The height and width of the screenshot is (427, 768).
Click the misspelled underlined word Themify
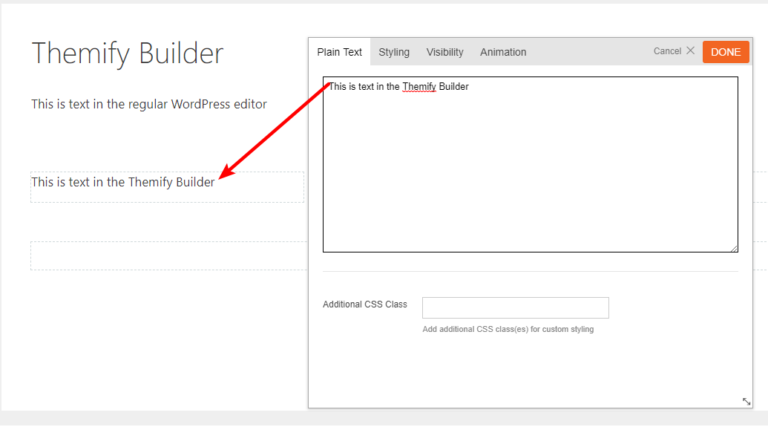(x=419, y=87)
